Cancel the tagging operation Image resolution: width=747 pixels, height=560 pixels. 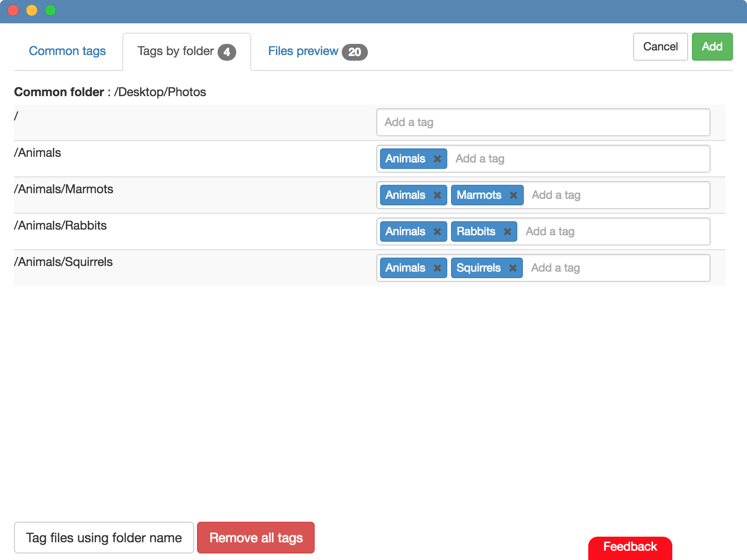(x=660, y=46)
